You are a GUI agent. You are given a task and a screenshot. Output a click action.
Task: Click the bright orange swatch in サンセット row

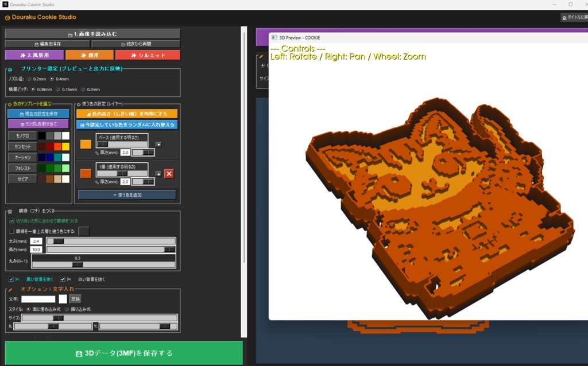click(58, 146)
